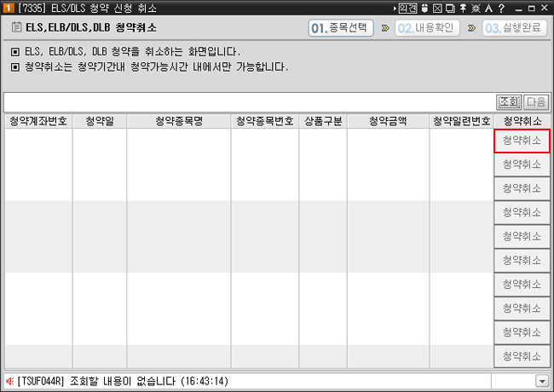Screen dimensions: 554x392
Task: Click the overlapping windows icon in title bar
Action: [449, 8]
